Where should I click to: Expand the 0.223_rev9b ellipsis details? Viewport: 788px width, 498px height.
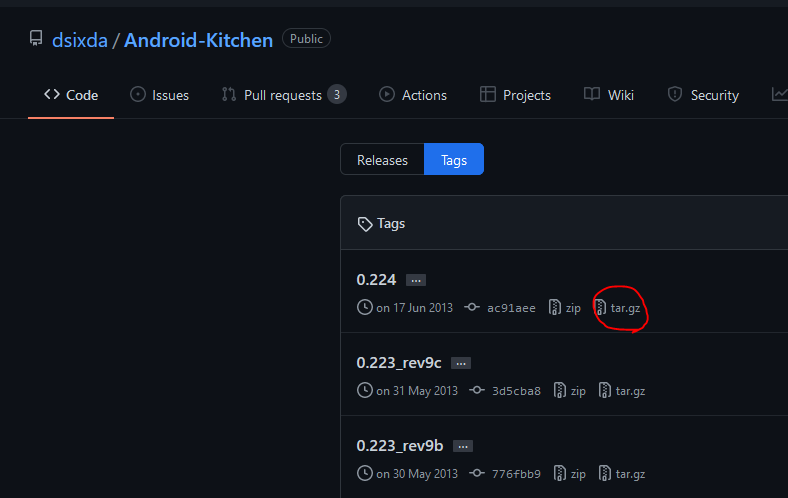click(x=463, y=446)
